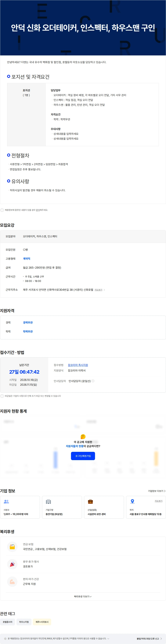
Task: Click the 경력무관 experience value
Action: click(x=28, y=323)
